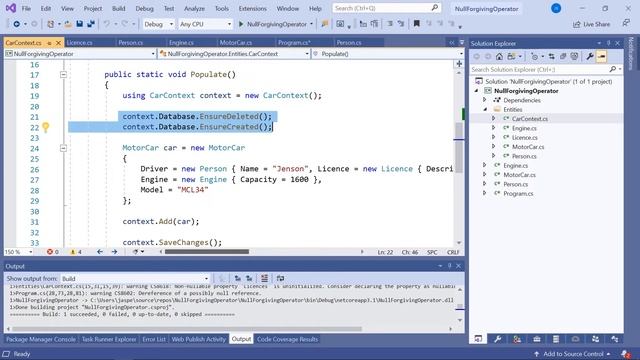
Task: Switch to the Program.cs* tab
Action: point(294,42)
